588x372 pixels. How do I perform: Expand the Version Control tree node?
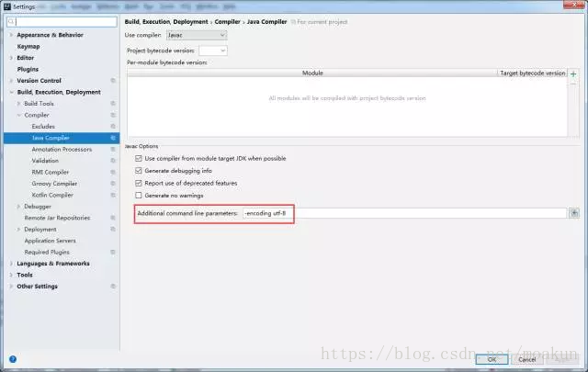pos(11,81)
